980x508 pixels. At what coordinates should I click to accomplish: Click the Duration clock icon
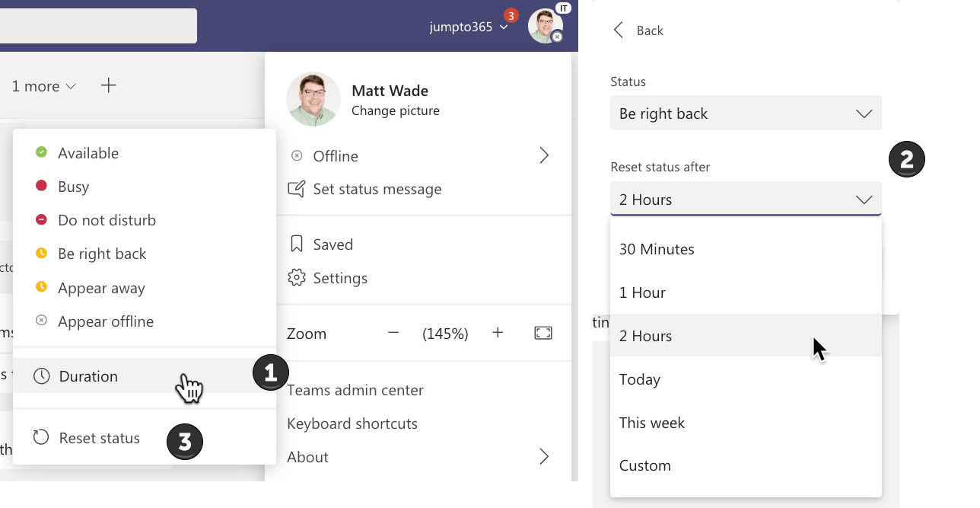(42, 376)
